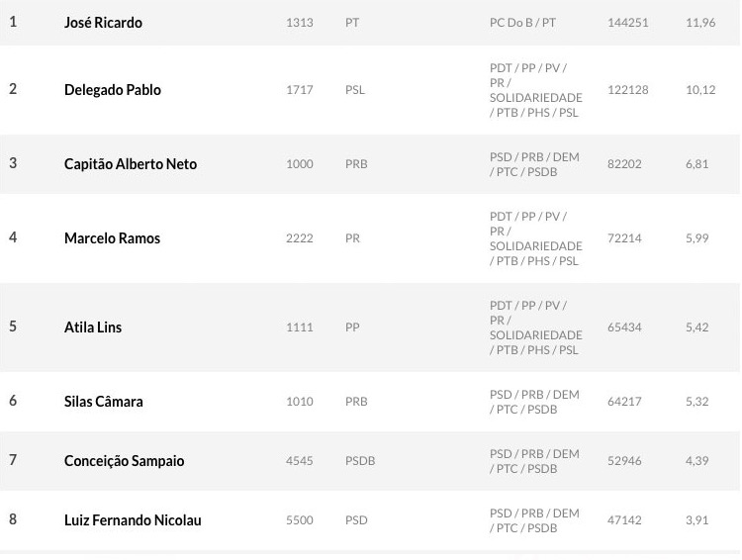Screen dimensions: 742x560
Task: Click ranking number 3 row marker
Action: coord(13,163)
